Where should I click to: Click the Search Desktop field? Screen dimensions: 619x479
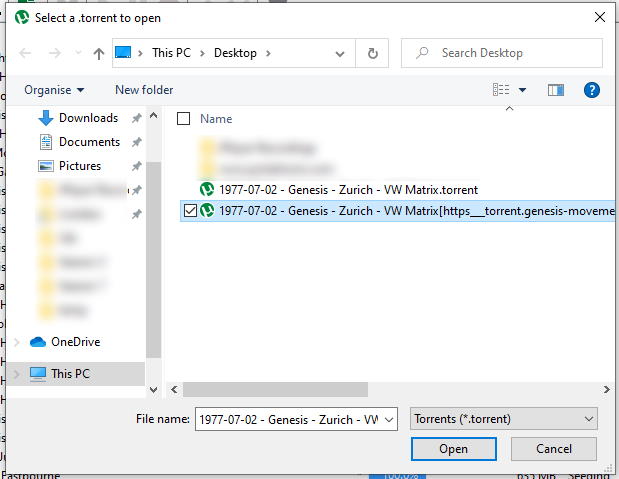(502, 53)
